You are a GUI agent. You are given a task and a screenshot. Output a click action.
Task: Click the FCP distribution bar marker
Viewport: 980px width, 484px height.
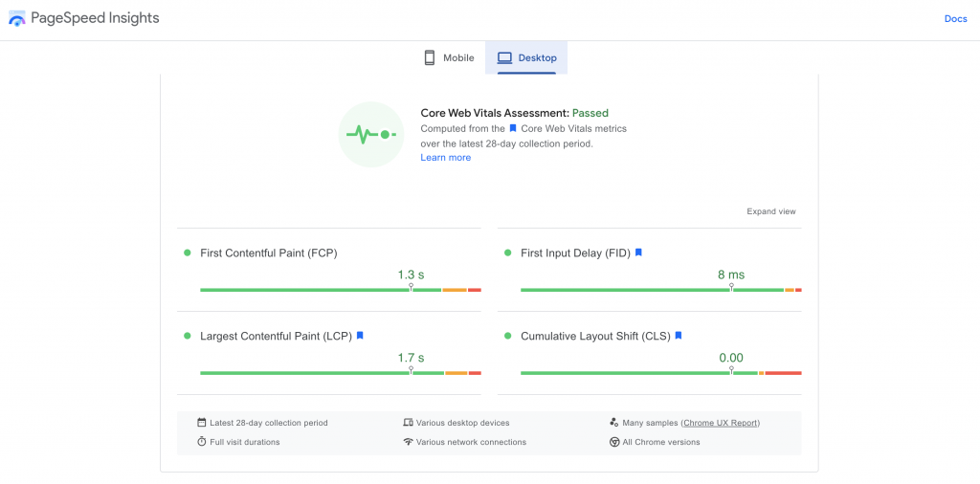pos(412,288)
